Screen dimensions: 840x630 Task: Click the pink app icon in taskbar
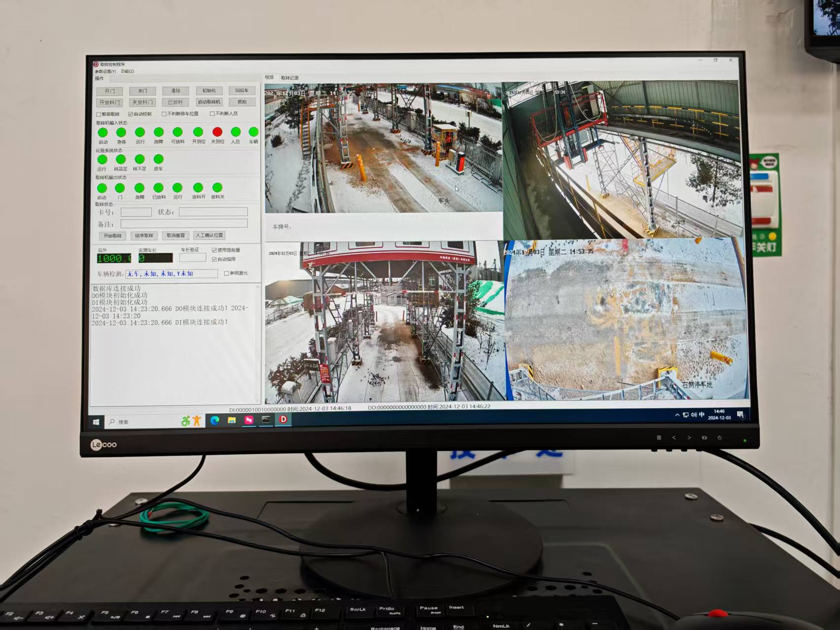coord(249,420)
